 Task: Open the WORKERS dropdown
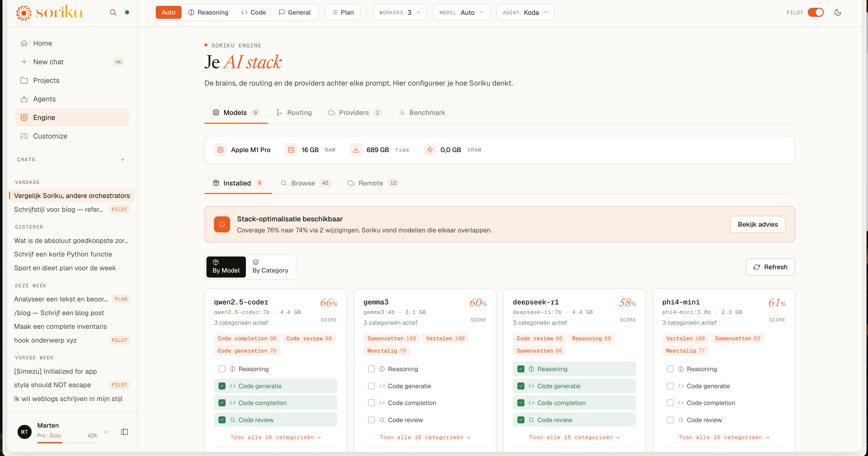pyautogui.click(x=400, y=13)
